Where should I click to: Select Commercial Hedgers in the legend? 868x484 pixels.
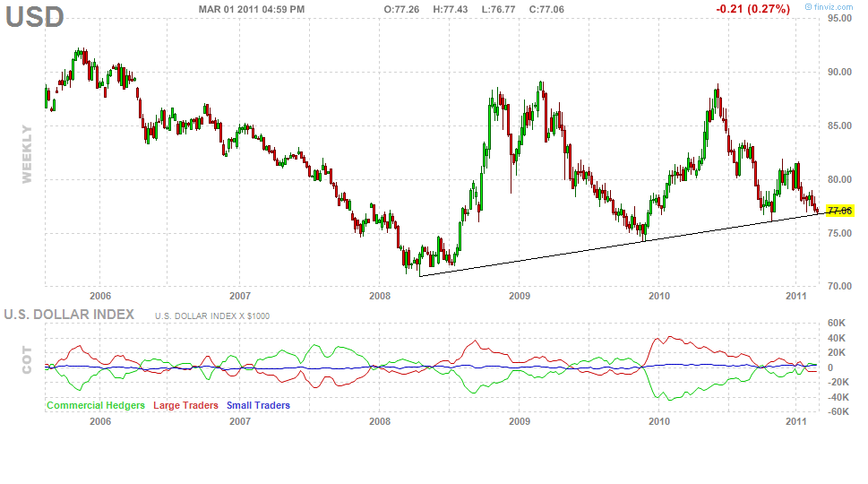[95, 405]
